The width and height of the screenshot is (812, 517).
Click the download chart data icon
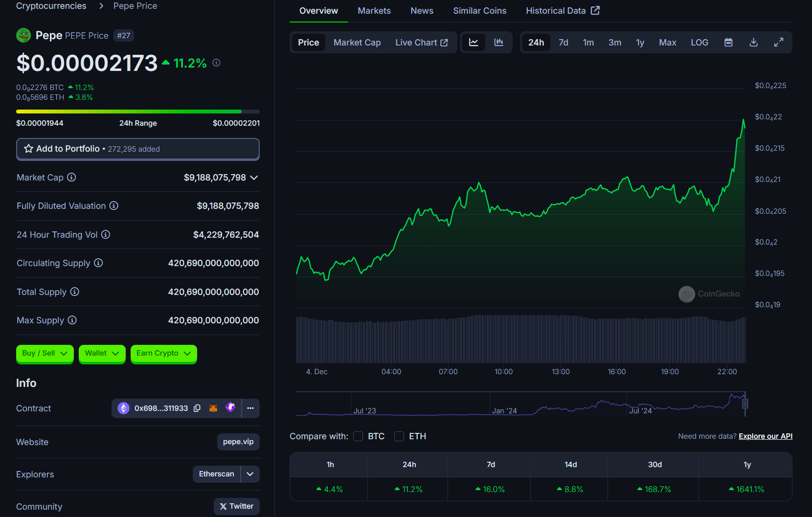[753, 43]
